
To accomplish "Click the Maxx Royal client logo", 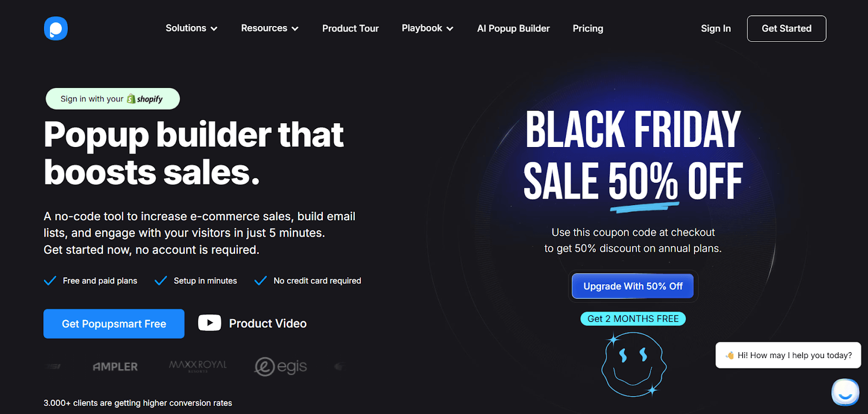I will (x=198, y=366).
